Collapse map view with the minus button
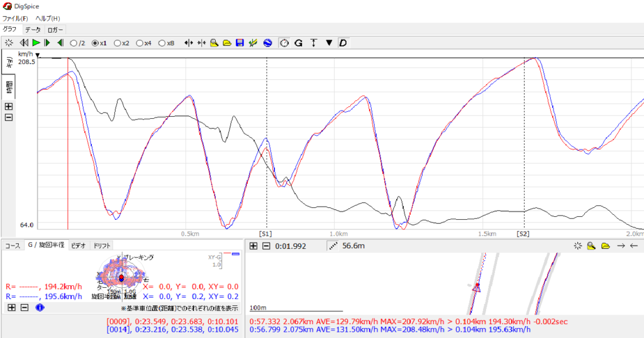The width and height of the screenshot is (644, 338). tap(266, 246)
